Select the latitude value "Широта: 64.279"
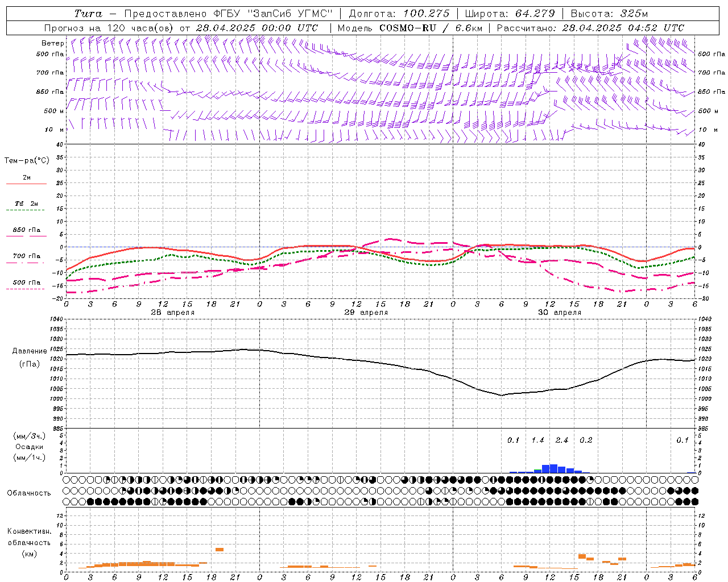 [510, 14]
